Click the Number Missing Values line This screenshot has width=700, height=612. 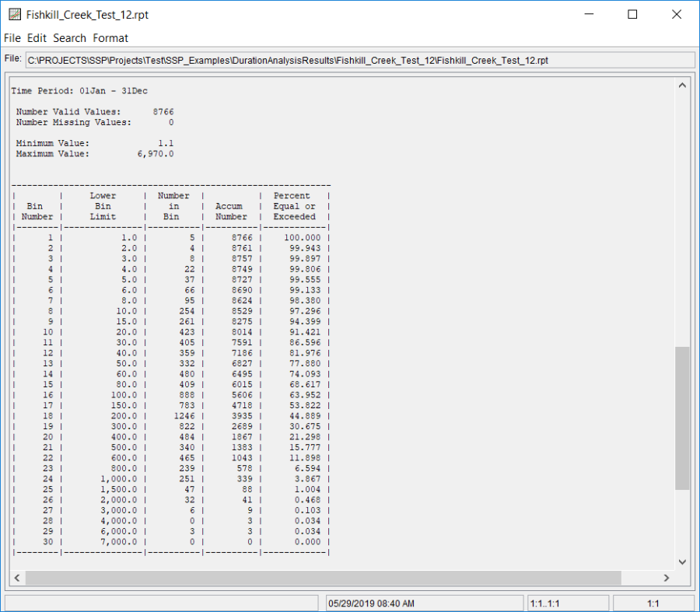tap(95, 122)
